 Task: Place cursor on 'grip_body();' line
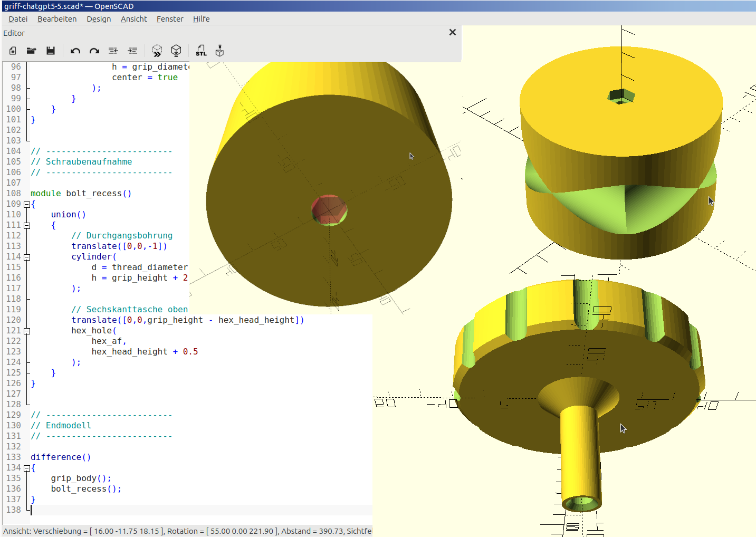click(x=81, y=478)
